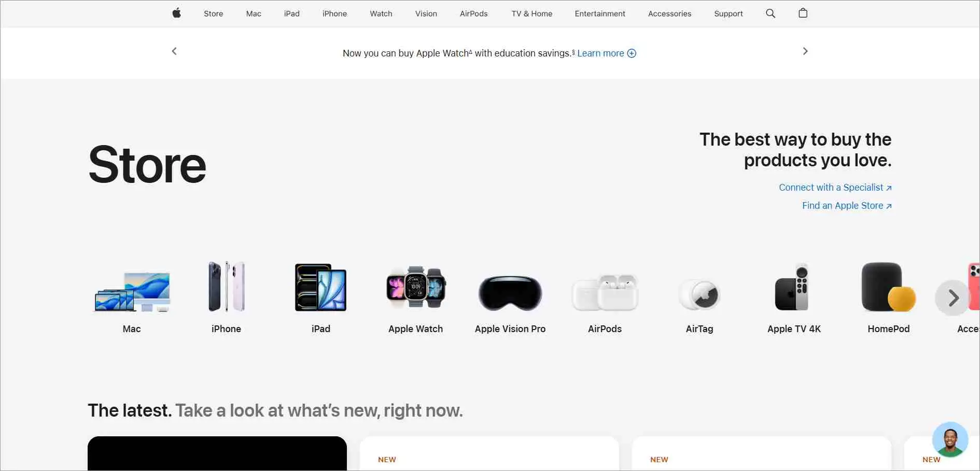The height and width of the screenshot is (471, 980).
Task: Click the Apple Watch product image
Action: 416,287
